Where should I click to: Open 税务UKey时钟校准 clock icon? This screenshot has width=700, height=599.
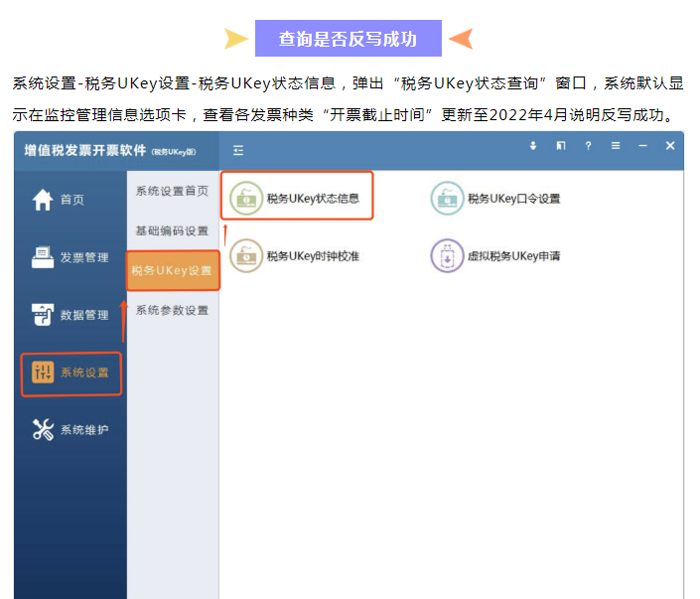coord(246,255)
